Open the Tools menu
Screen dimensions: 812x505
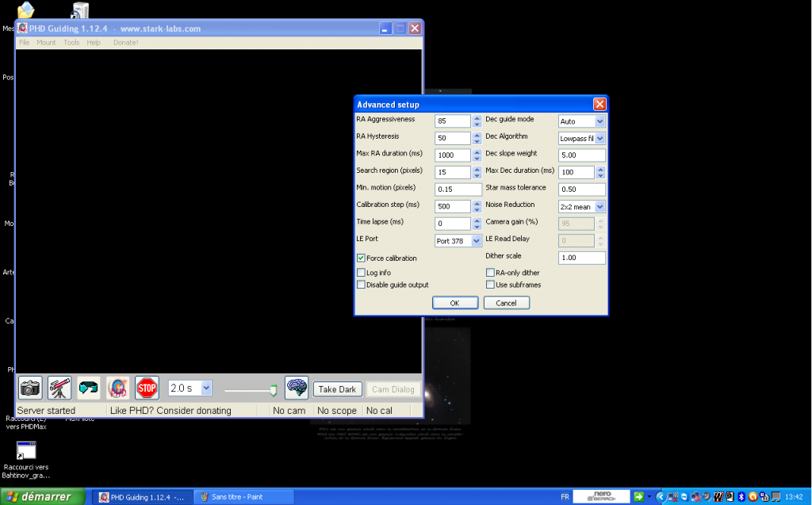71,42
